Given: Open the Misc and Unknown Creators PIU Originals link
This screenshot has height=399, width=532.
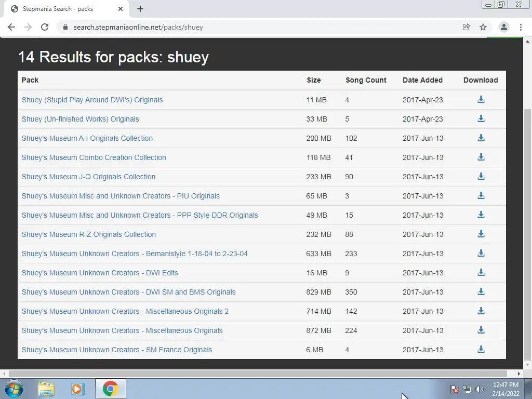Looking at the screenshot, I should [121, 196].
